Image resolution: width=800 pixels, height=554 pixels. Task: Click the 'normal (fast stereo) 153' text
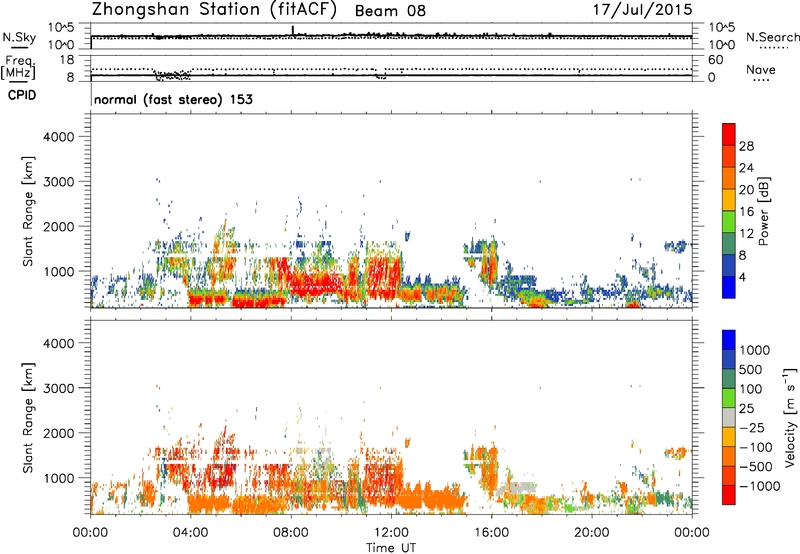[x=173, y=99]
